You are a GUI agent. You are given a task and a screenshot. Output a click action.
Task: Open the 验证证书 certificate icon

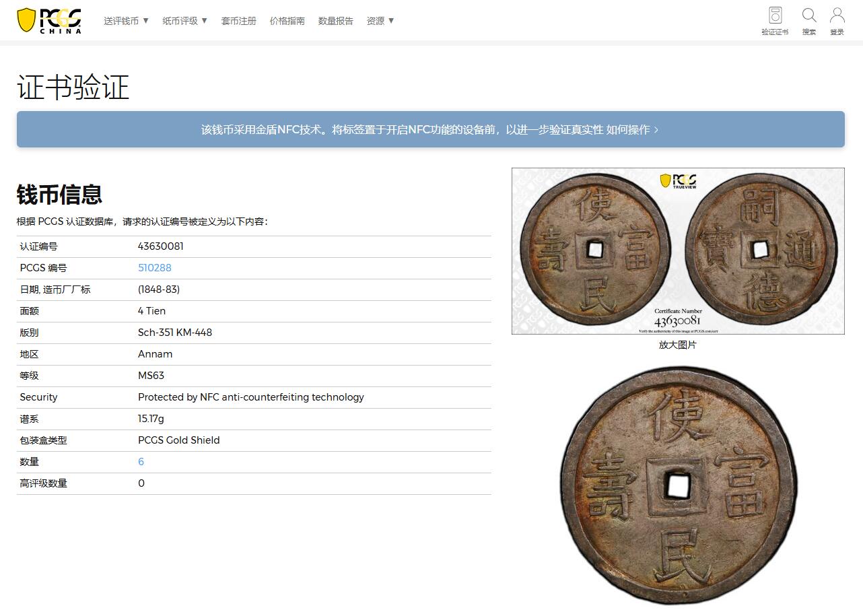point(775,16)
